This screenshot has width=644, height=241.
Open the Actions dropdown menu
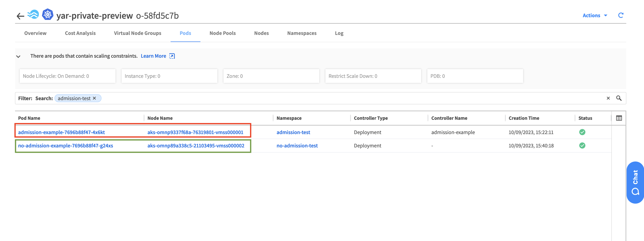pyautogui.click(x=595, y=16)
